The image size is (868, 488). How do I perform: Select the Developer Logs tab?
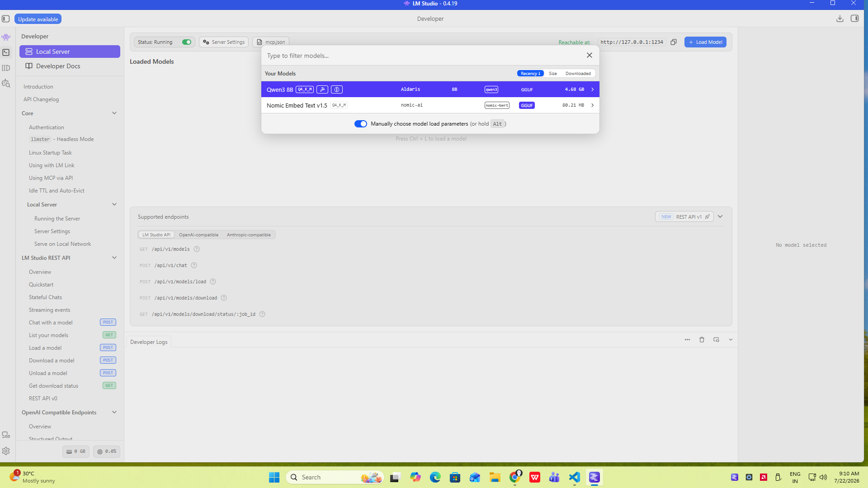click(149, 342)
